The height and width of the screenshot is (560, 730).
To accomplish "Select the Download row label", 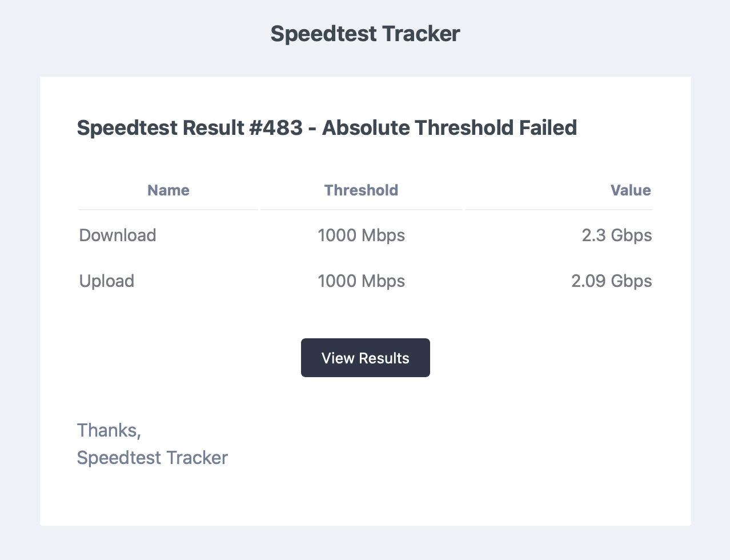I will [118, 235].
